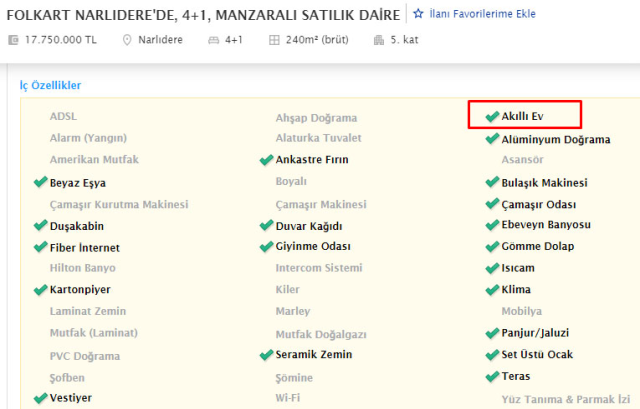Toggle the Ebeveyn Banyosu feature
Screen dimensions: 640x409
(546, 225)
